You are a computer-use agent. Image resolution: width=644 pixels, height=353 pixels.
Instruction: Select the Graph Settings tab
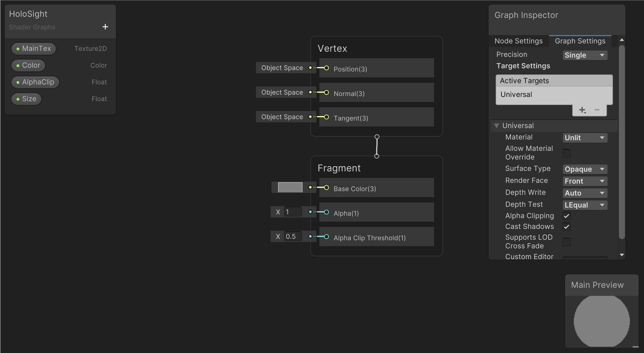tap(580, 41)
